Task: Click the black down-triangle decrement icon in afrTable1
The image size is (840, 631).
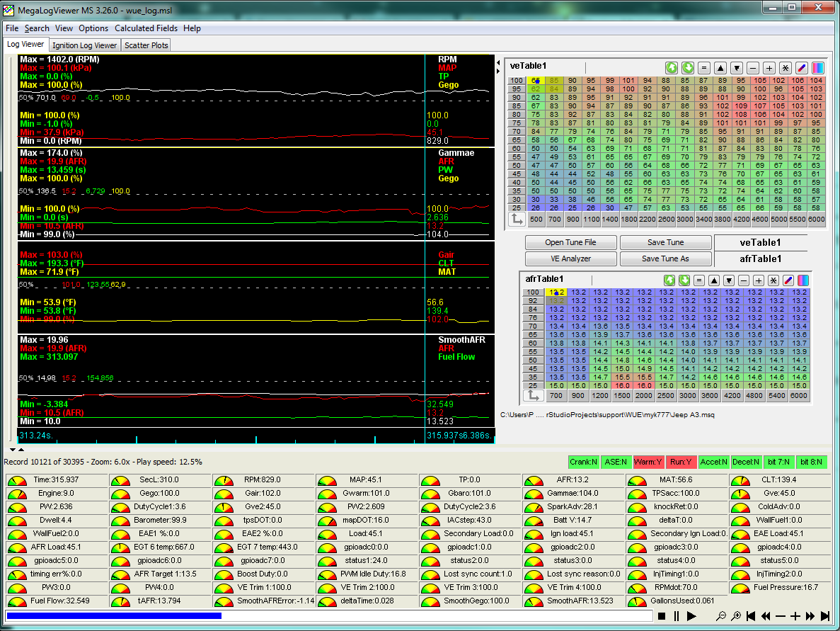Action: coord(729,280)
